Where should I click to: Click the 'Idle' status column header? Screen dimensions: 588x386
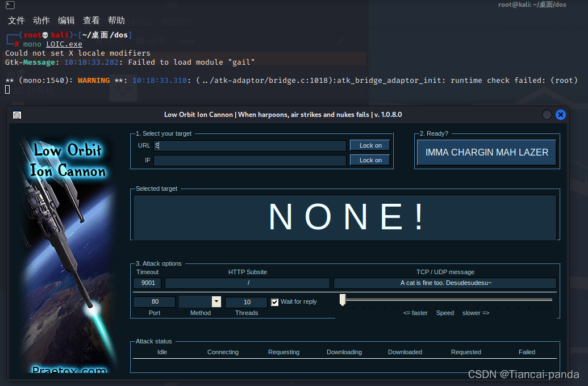click(162, 352)
